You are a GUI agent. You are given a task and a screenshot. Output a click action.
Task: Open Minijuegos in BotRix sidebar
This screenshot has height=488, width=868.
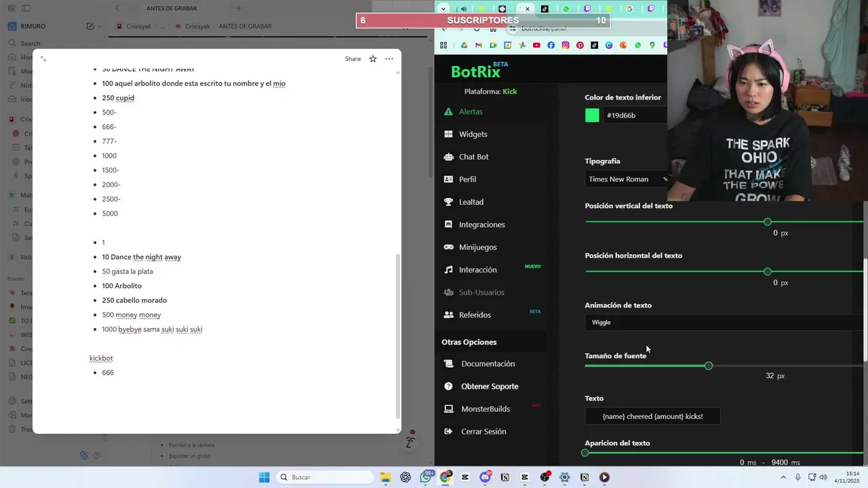pos(477,247)
